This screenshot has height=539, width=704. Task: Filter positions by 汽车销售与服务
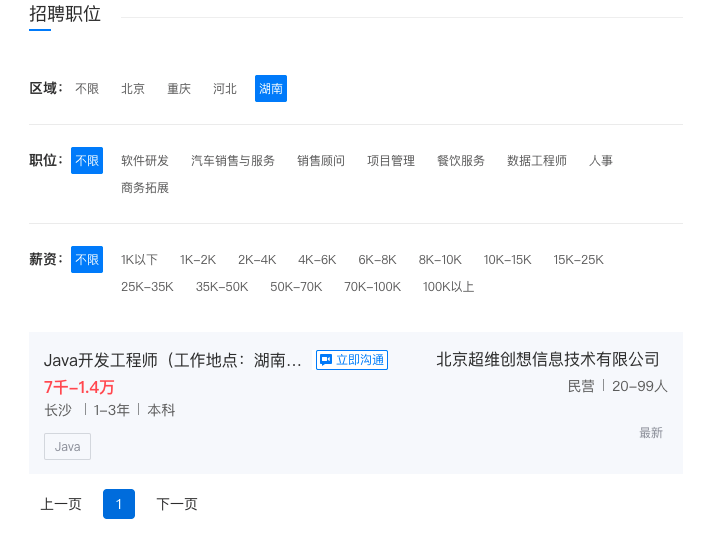pyautogui.click(x=233, y=160)
